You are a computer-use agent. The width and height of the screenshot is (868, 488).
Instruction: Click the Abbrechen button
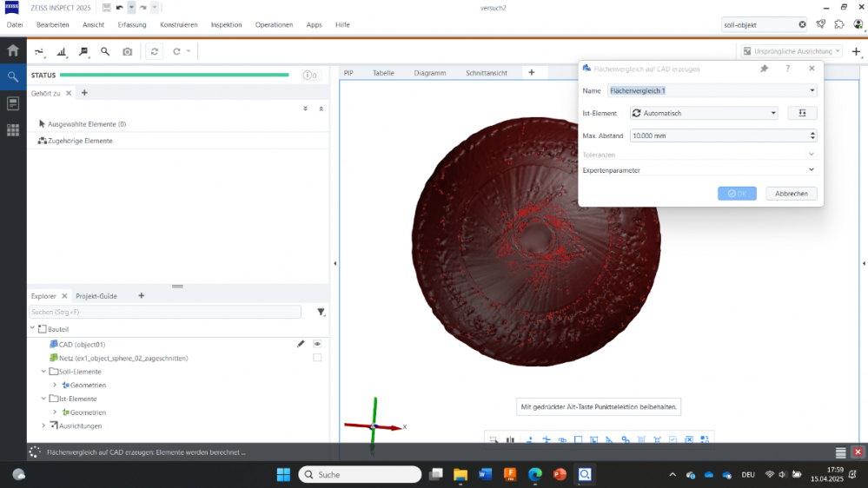click(x=791, y=194)
